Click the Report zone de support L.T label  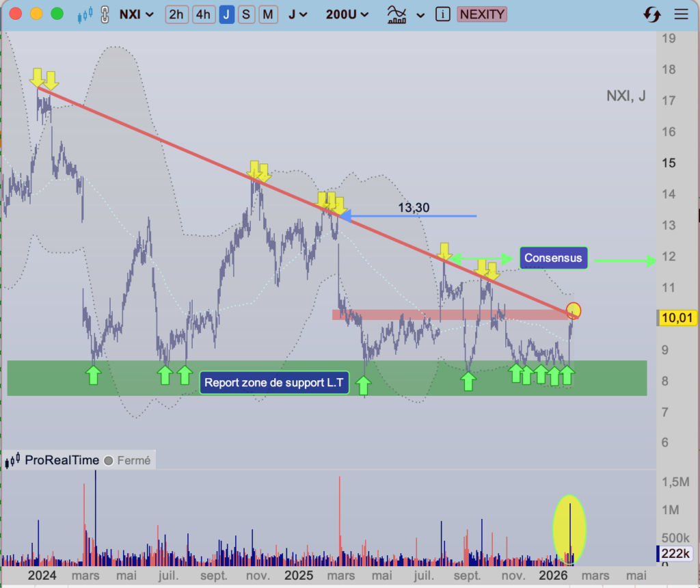click(x=273, y=383)
